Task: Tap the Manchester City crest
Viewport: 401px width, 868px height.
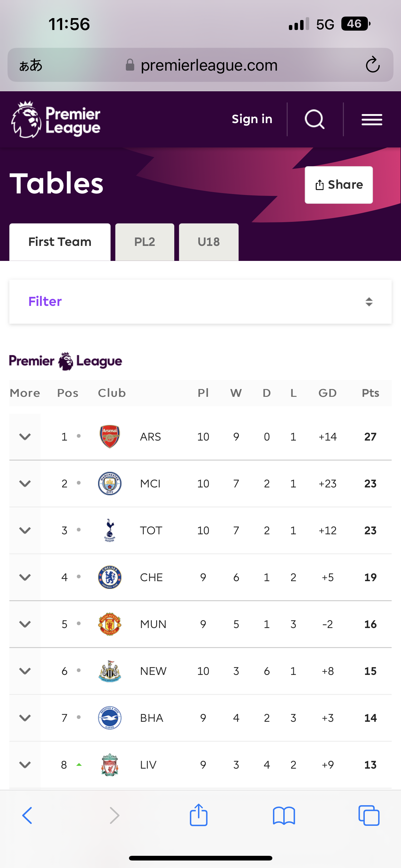Action: [110, 484]
